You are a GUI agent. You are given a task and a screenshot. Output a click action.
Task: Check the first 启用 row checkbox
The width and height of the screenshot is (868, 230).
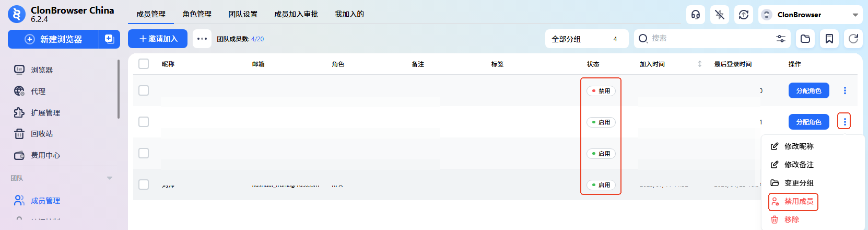point(144,122)
